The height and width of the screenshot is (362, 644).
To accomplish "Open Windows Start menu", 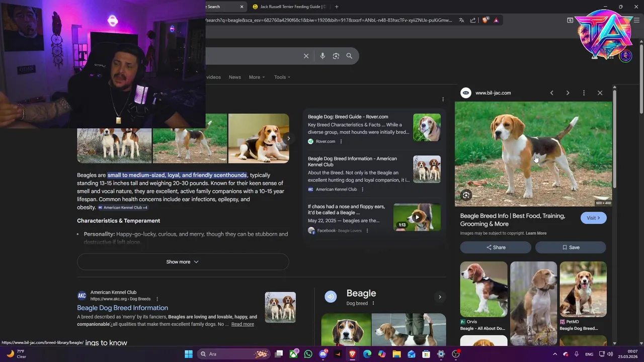I will 189,354.
